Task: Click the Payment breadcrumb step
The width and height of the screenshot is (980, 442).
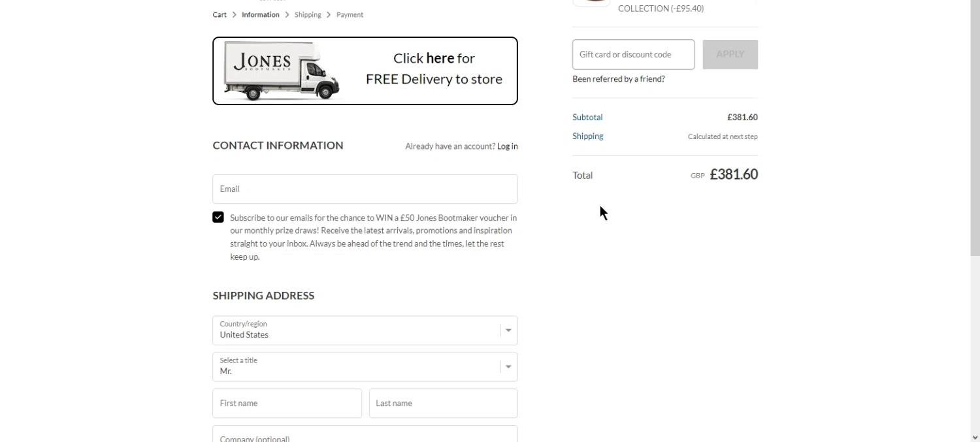Action: coord(350,14)
